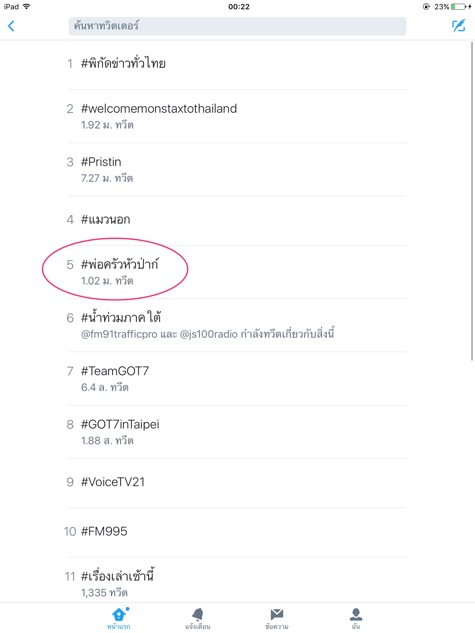This screenshot has height=633, width=475.
Task: Open the compose new tweet icon
Action: (x=458, y=26)
